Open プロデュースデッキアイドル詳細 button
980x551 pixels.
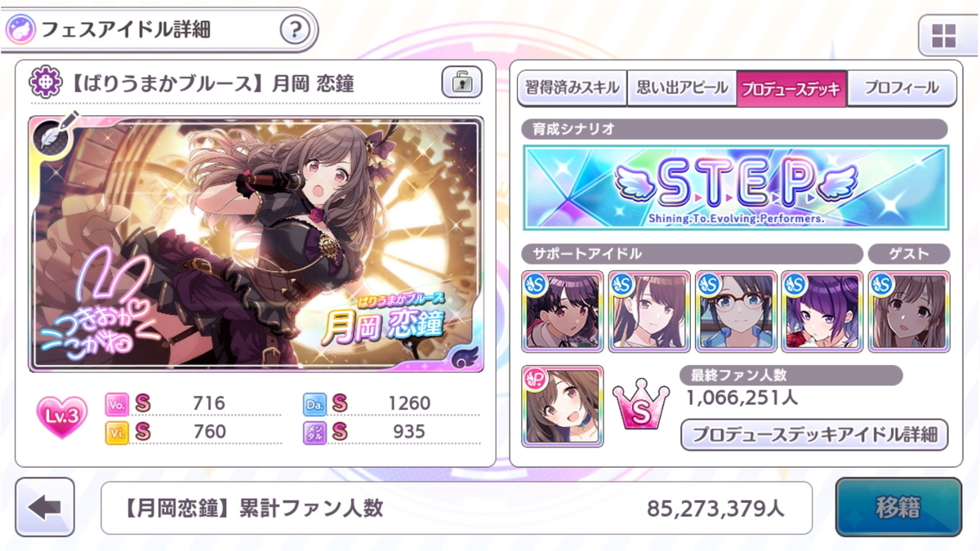814,434
